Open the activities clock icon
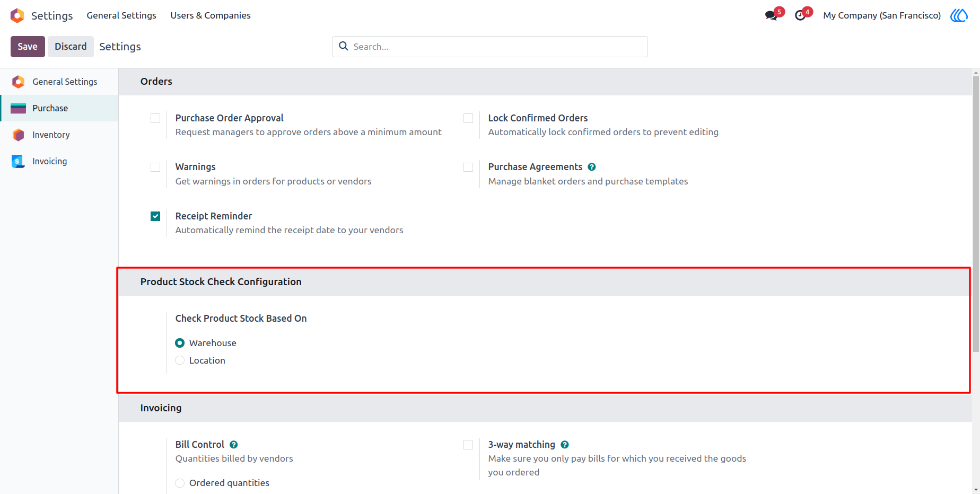This screenshot has width=980, height=494. tap(800, 15)
